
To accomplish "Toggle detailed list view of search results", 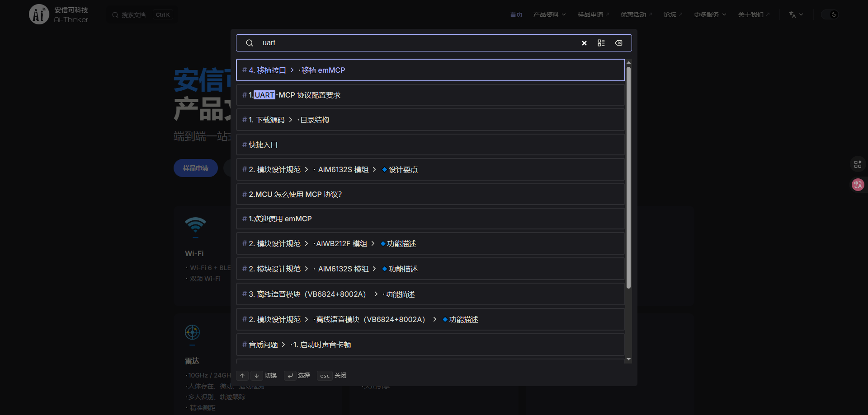I will 601,43.
